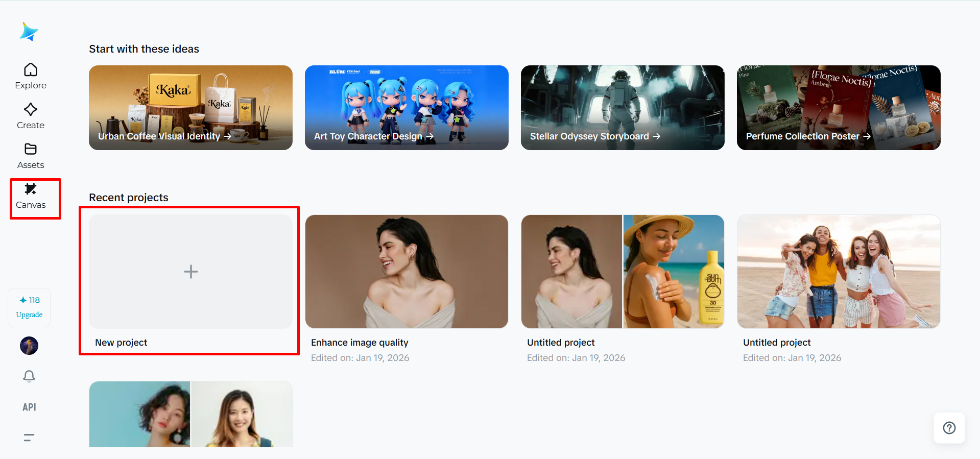980x459 pixels.
Task: Open the API page
Action: 29,407
